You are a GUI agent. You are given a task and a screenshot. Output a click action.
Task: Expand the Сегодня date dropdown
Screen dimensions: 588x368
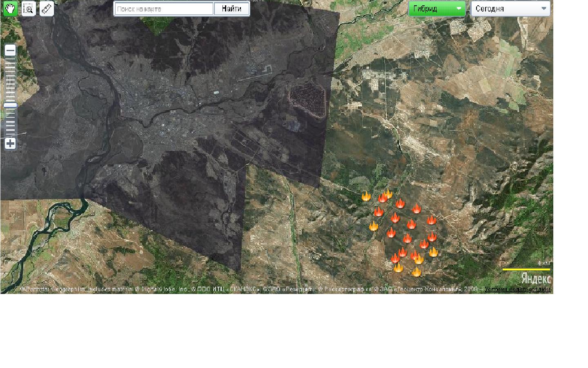click(x=510, y=9)
